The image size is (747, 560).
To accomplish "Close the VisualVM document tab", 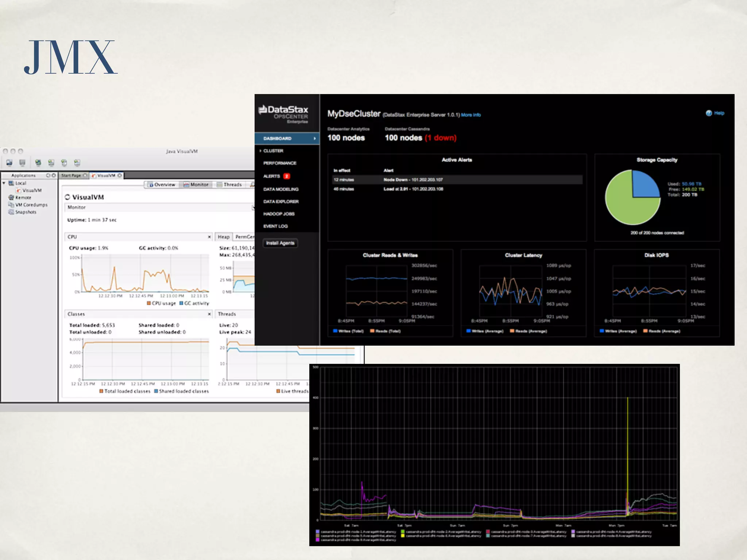I will coord(120,175).
